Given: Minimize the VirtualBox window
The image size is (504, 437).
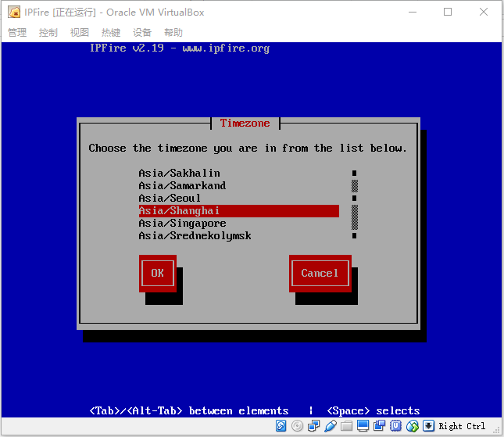Looking at the screenshot, I should click(x=413, y=13).
